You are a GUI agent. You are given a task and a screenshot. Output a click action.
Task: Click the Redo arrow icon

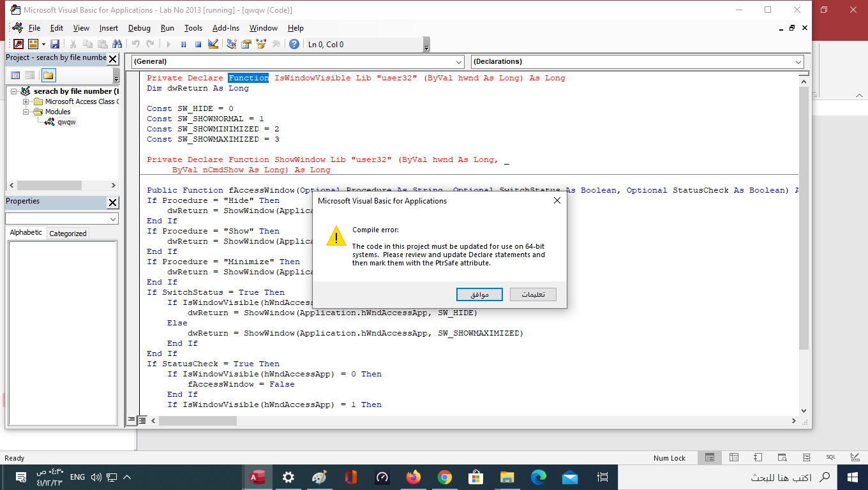coord(150,44)
